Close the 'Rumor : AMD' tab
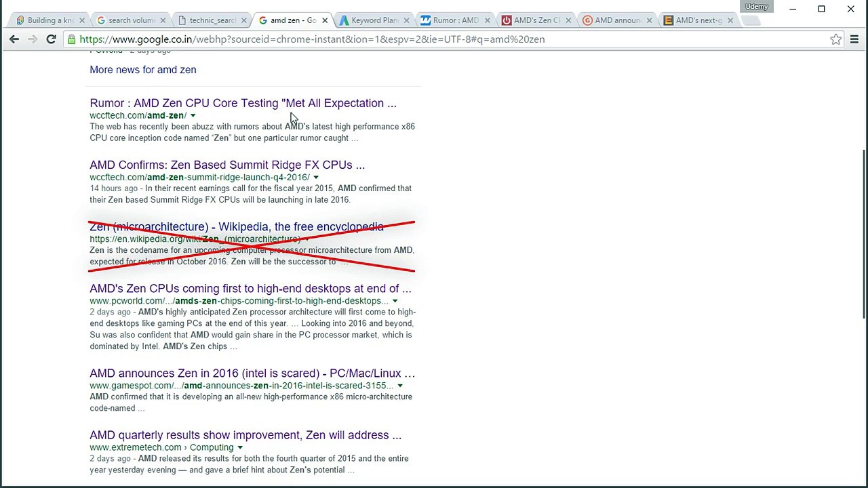The image size is (868, 488). [x=487, y=20]
